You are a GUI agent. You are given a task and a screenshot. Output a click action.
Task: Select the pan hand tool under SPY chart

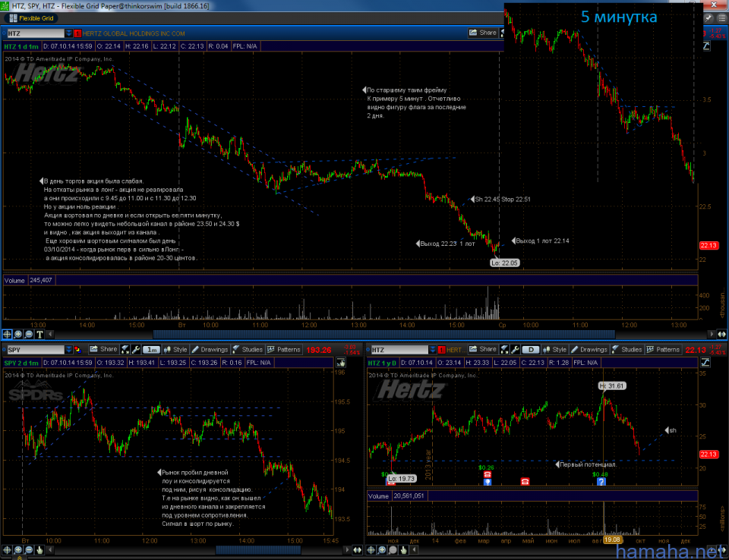tap(39, 550)
